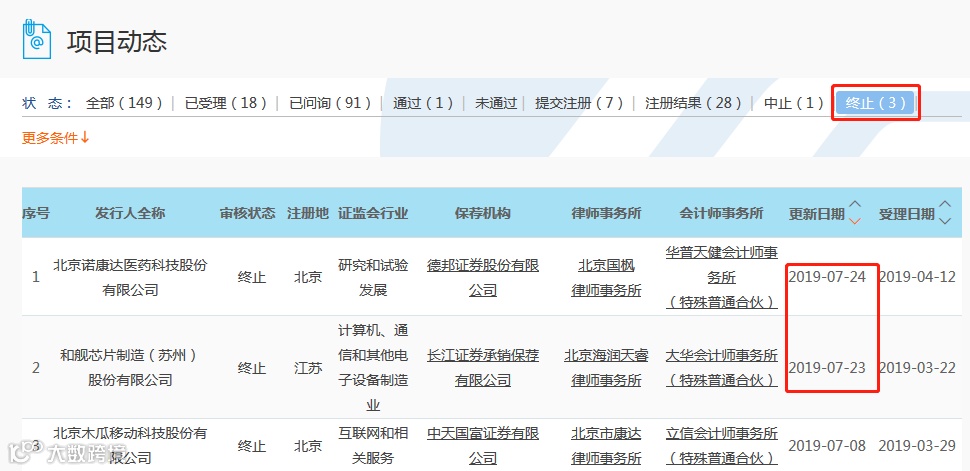Show 通过 (1) projects
Image resolution: width=970 pixels, height=471 pixels.
click(423, 103)
